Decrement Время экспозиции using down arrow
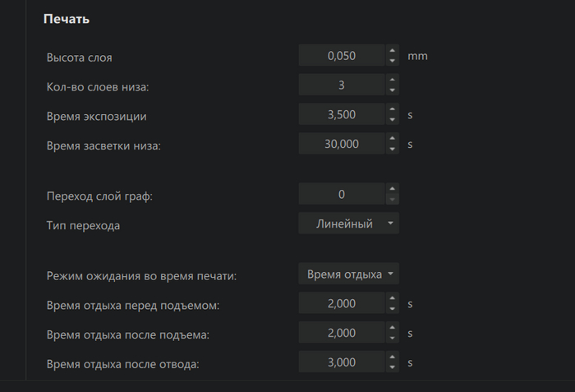Screen dimensions: 575x392 [392, 120]
